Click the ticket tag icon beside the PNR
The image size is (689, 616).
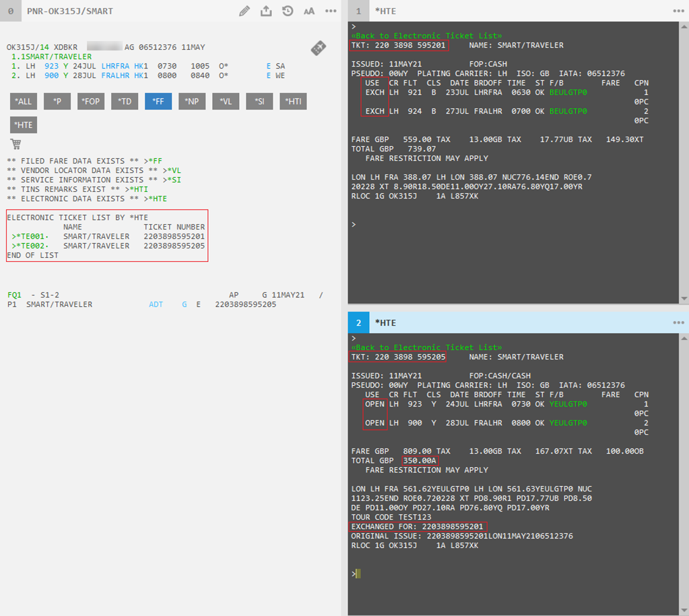(x=319, y=48)
